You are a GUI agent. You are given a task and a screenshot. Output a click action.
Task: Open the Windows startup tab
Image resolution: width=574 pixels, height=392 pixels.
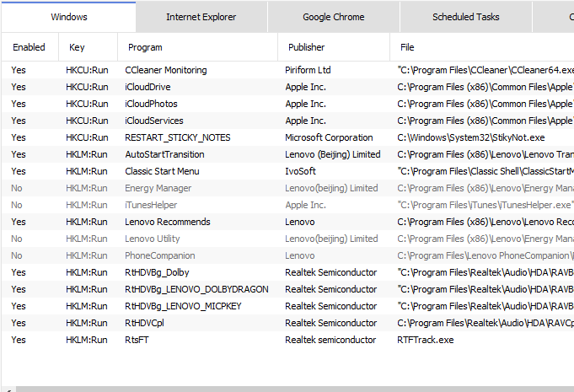click(x=68, y=17)
